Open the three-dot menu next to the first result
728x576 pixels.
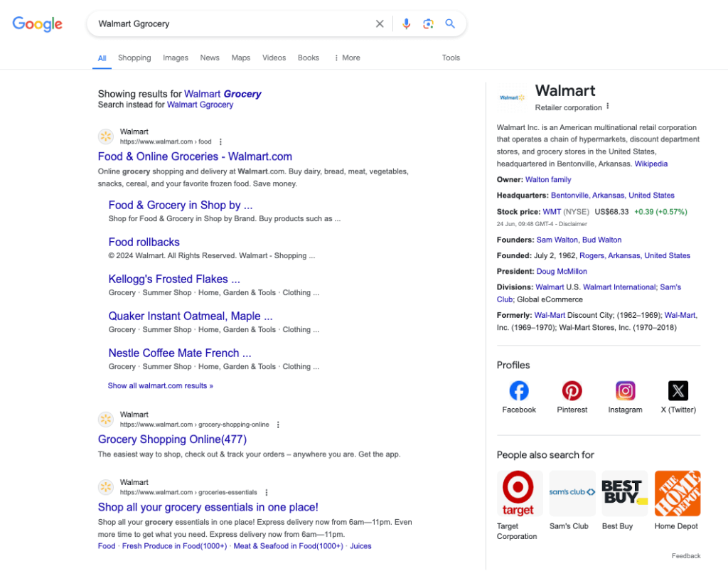[x=220, y=142]
